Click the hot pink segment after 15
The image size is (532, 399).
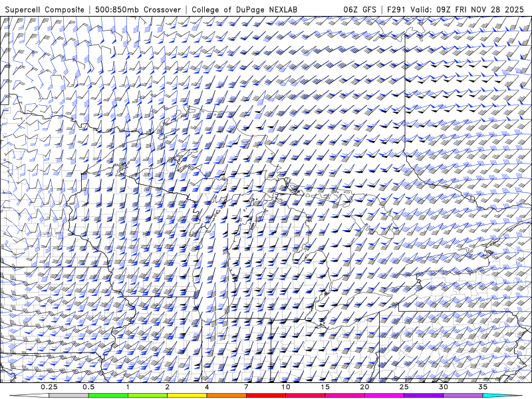[344, 396]
